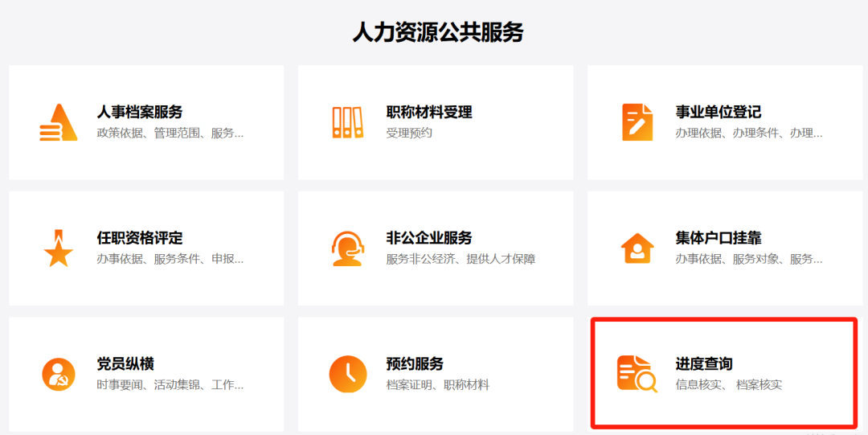Click the 信息核实、档案核实 description text
868x435 pixels.
[728, 385]
